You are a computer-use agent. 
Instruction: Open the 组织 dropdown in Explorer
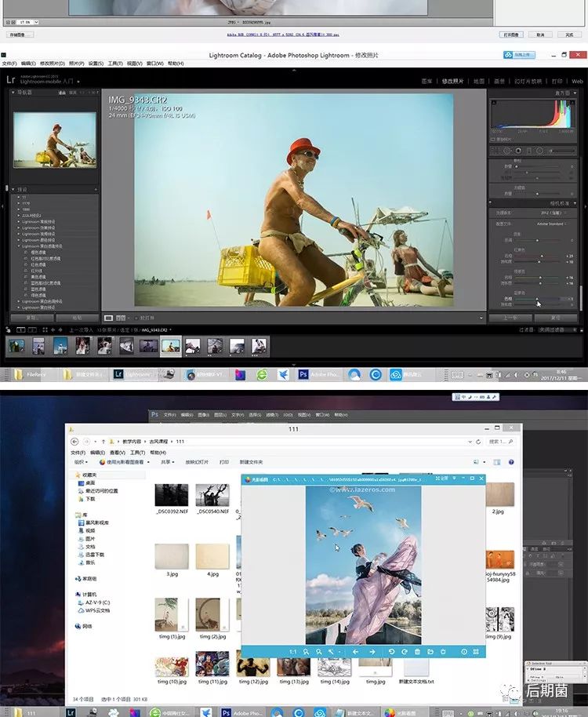tap(78, 462)
